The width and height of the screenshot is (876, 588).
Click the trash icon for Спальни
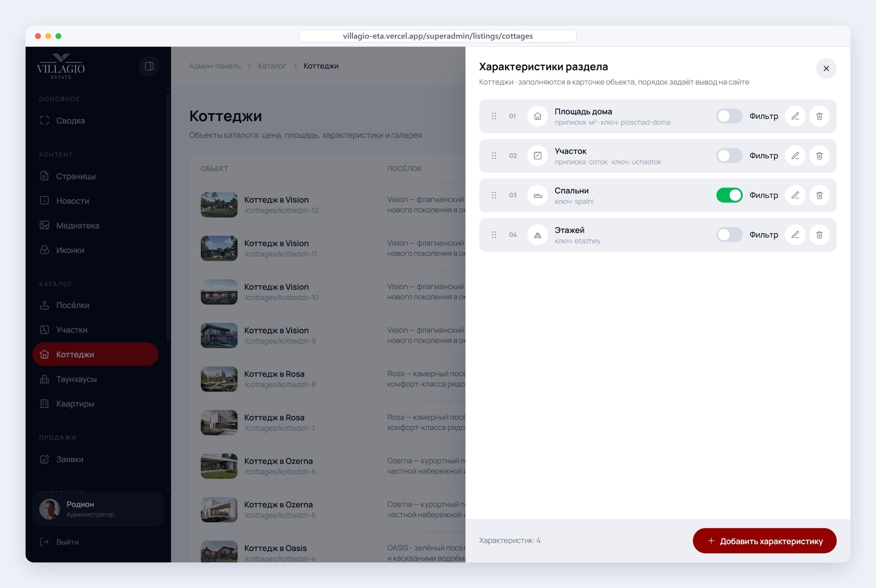819,195
